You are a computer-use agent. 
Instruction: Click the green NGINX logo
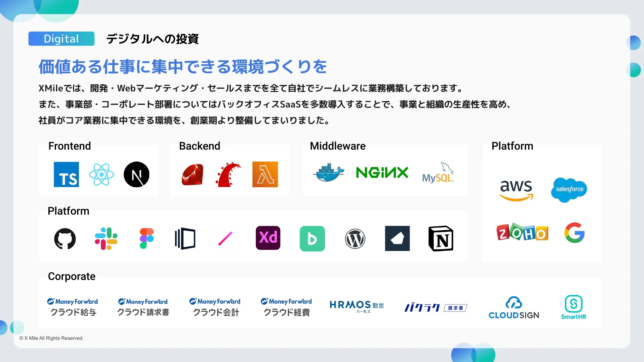pos(382,172)
